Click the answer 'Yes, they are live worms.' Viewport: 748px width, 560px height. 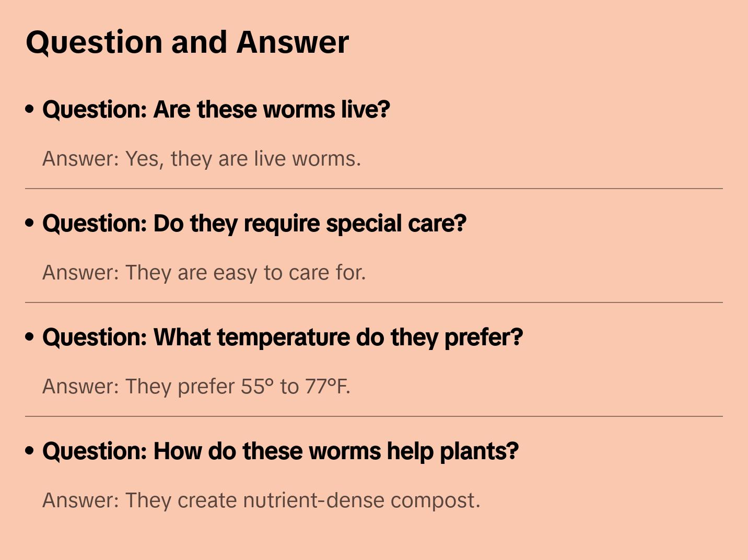click(202, 159)
